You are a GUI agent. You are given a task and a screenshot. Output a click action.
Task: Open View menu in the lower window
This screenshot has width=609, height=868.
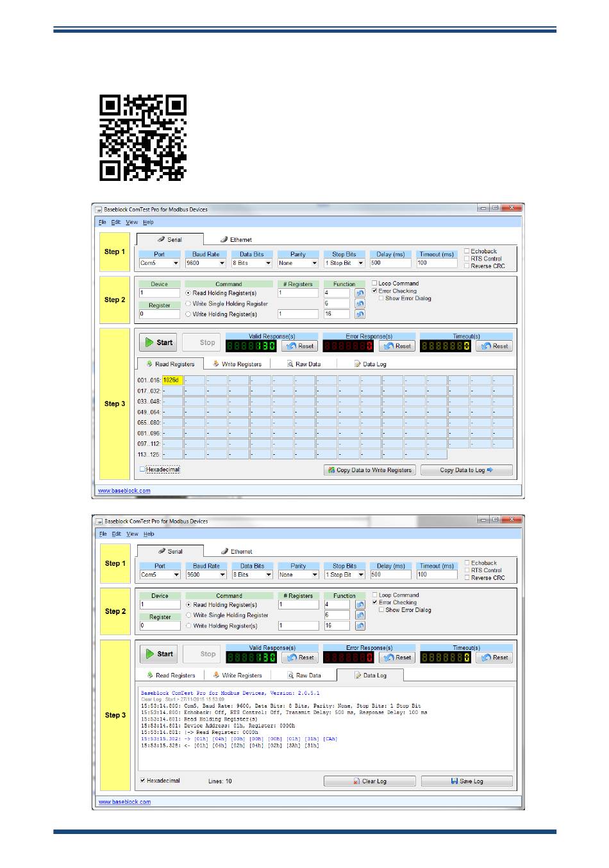tap(132, 534)
